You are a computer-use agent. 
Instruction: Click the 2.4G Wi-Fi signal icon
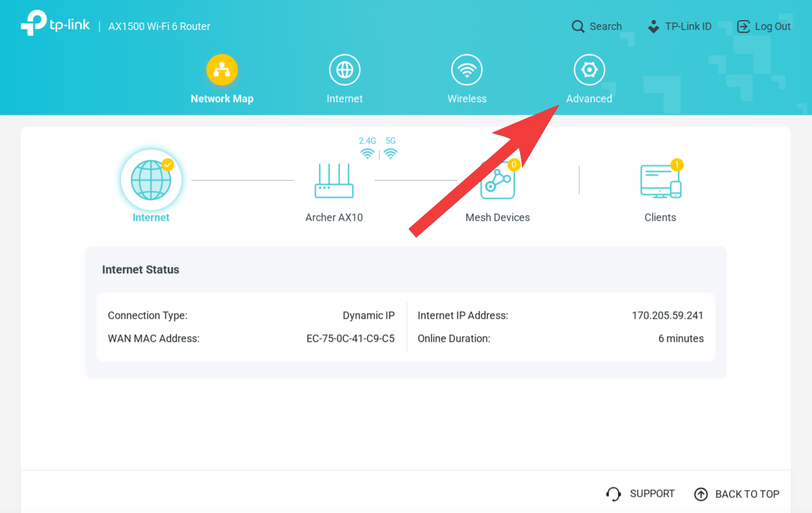(367, 153)
